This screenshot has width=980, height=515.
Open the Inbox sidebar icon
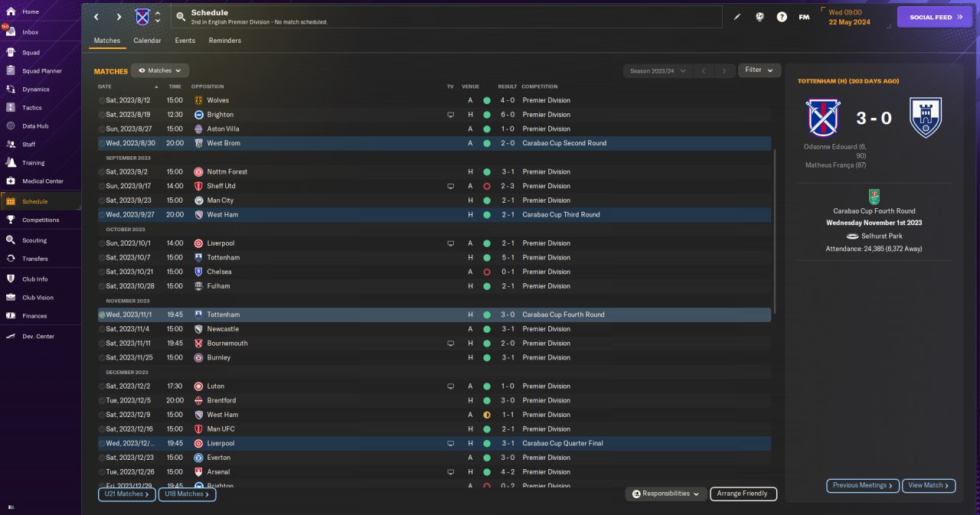coord(11,32)
